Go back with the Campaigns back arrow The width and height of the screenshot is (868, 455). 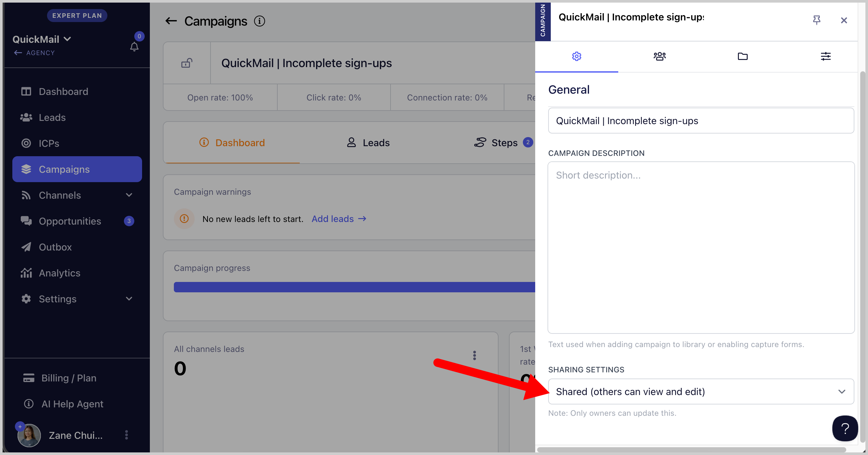point(171,21)
